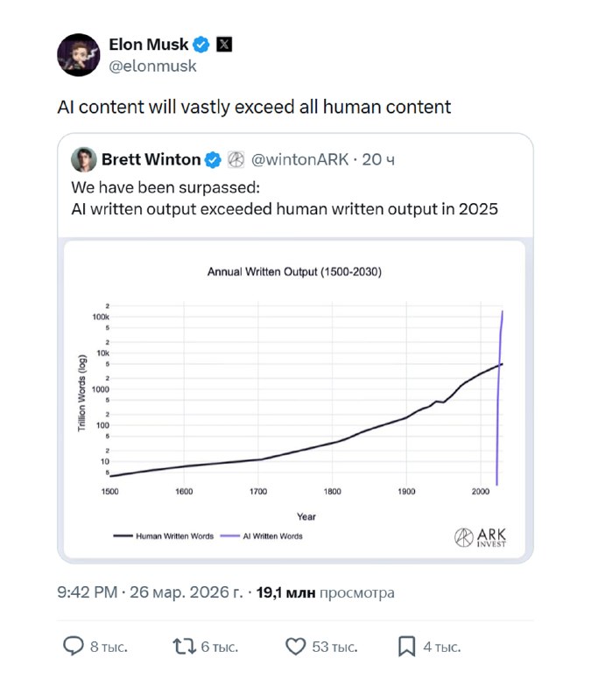
Task: Open the quoted tweet text by Brett Winton
Action: click(x=285, y=199)
